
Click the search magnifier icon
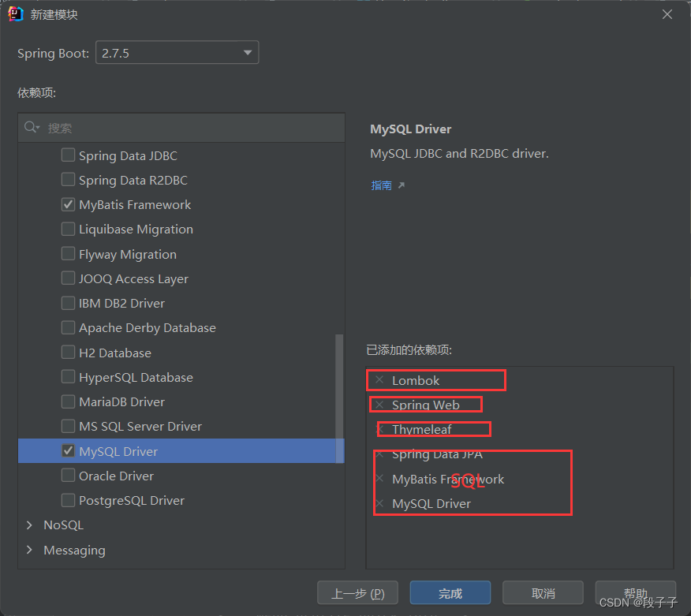[x=32, y=127]
